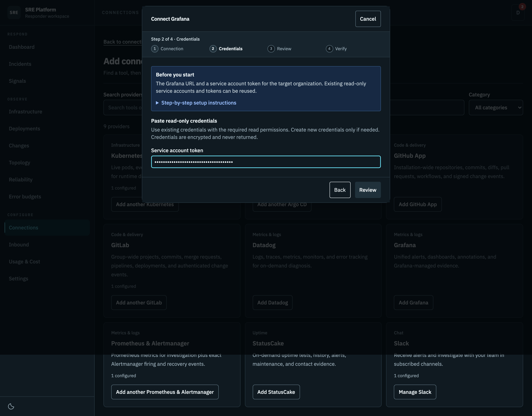Toggle the dark mode moon icon
This screenshot has width=532, height=416.
pyautogui.click(x=11, y=406)
